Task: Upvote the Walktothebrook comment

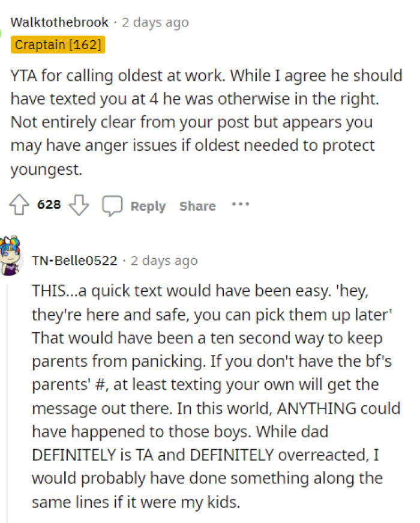Action: tap(19, 205)
